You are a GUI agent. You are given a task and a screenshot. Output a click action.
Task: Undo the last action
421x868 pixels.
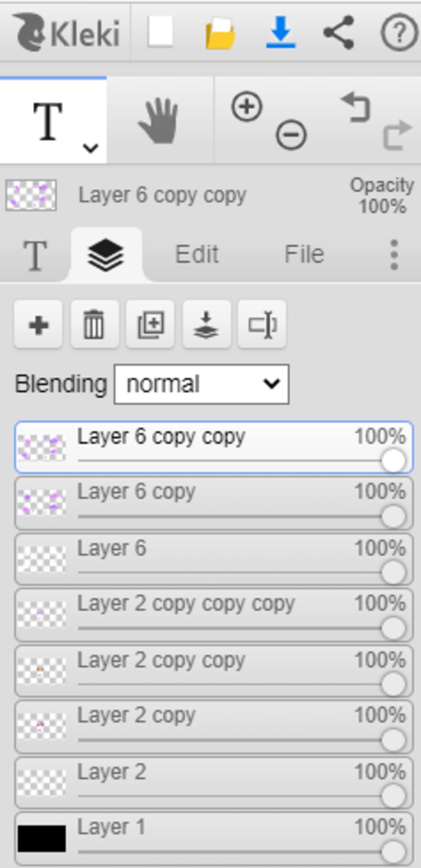(356, 108)
